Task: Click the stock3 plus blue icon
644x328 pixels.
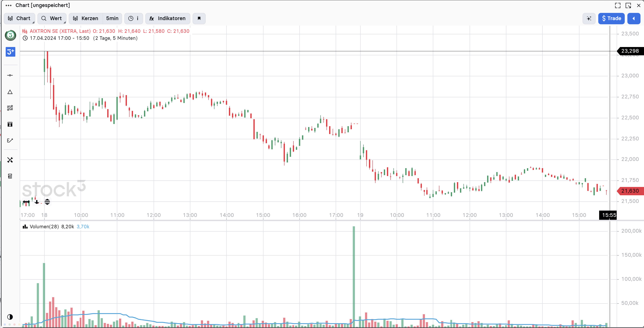Action: click(10, 52)
